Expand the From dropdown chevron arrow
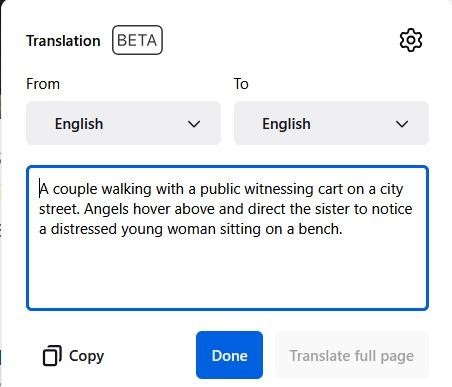Screen dimensions: 452x387 (x=194, y=124)
